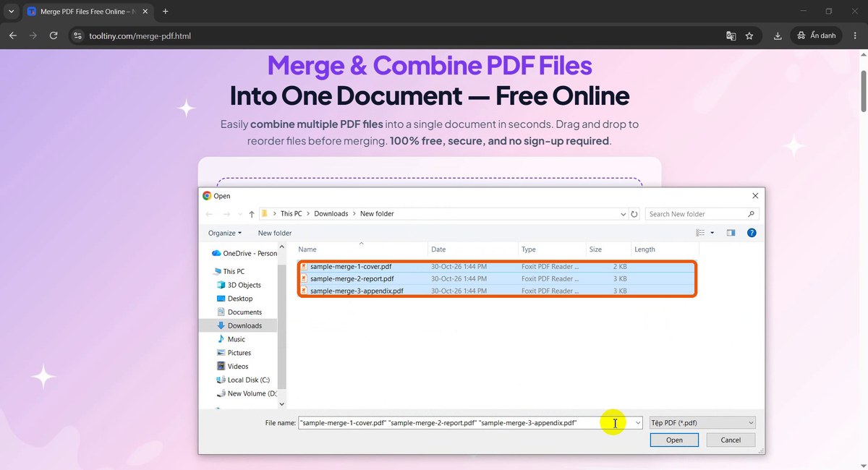Open New Volume (D:) in the sidebar
The image size is (868, 470).
(246, 393)
